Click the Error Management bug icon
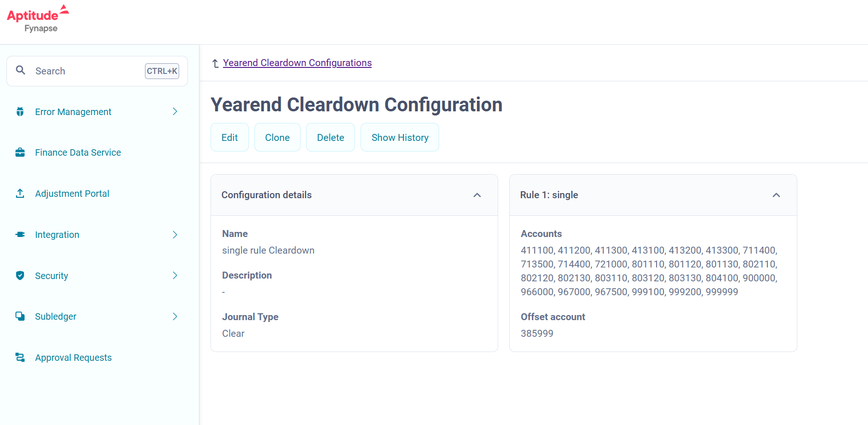 click(x=20, y=112)
